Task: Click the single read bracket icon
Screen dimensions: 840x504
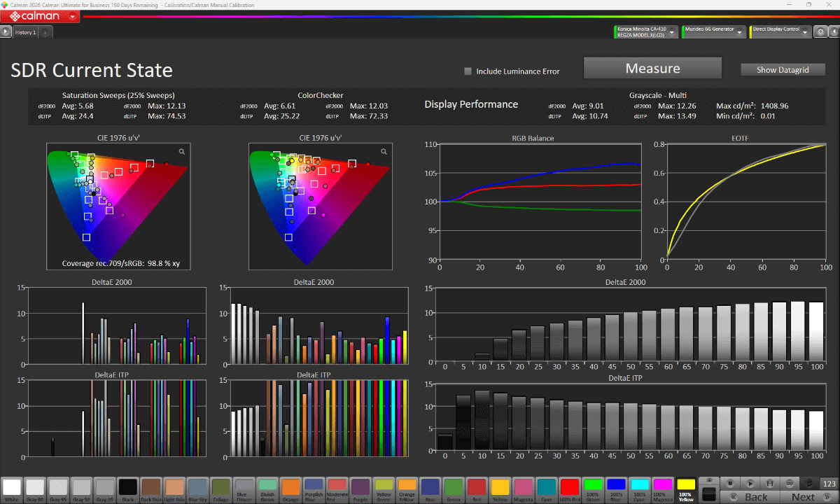Action: click(770, 483)
